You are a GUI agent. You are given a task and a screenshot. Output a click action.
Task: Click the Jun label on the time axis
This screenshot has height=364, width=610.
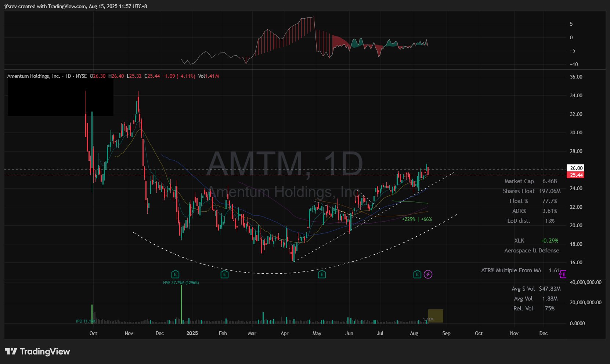pyautogui.click(x=349, y=333)
